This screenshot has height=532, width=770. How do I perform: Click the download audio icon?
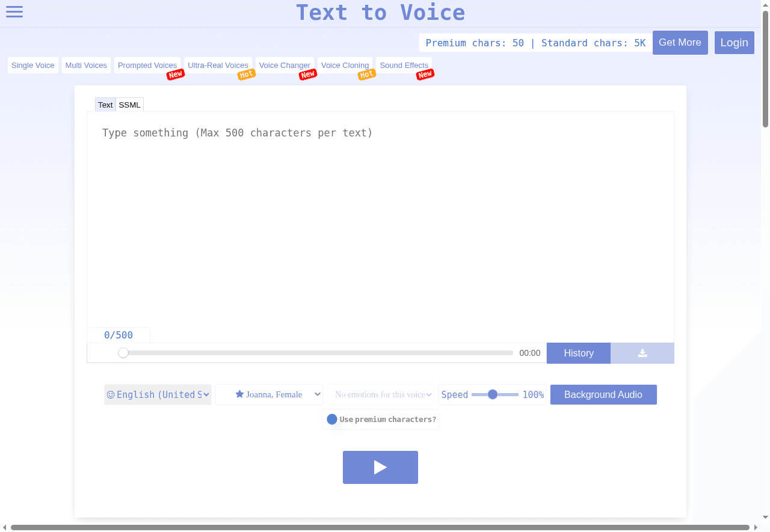point(642,353)
